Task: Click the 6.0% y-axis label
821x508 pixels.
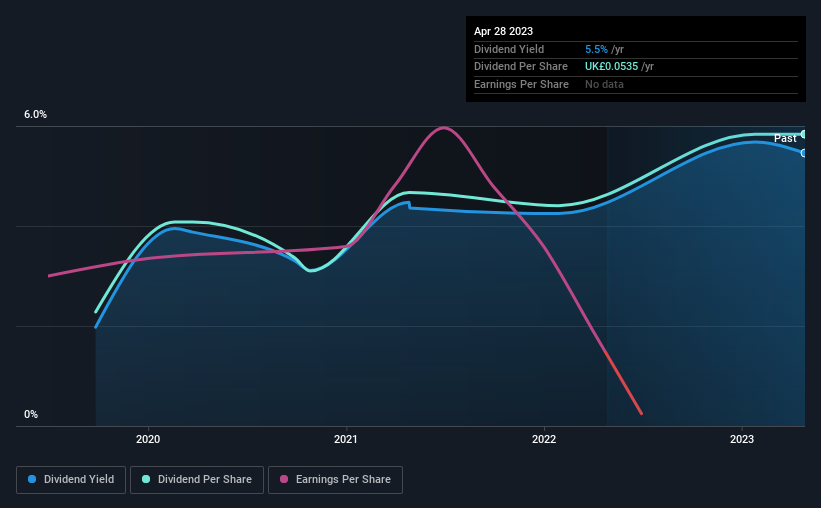Action: (35, 114)
